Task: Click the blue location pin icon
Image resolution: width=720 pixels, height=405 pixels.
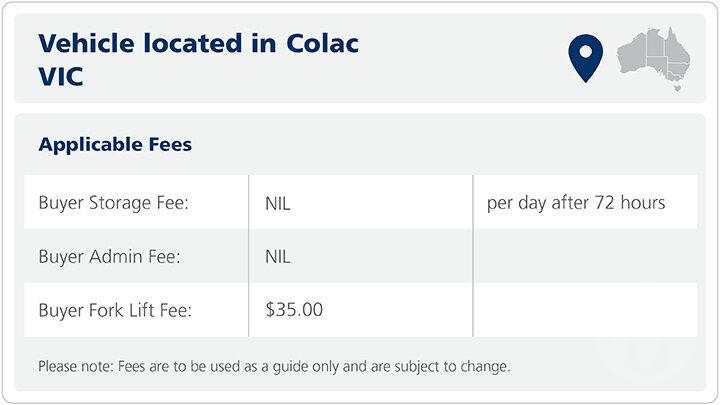Action: click(x=584, y=57)
